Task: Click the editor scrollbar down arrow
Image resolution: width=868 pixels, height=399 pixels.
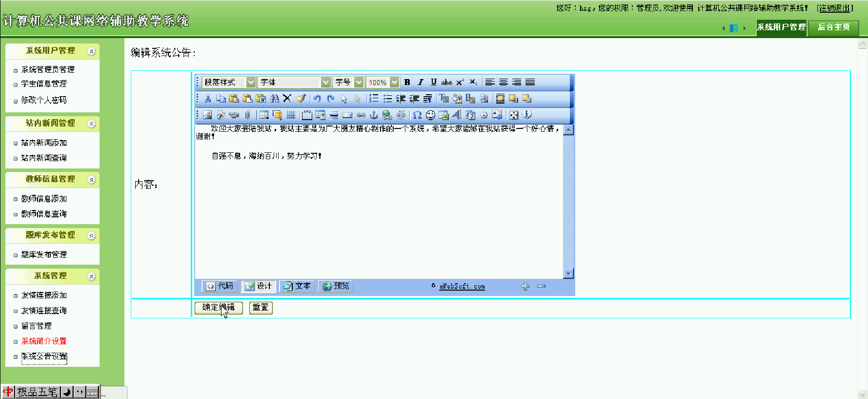Action: [x=568, y=273]
